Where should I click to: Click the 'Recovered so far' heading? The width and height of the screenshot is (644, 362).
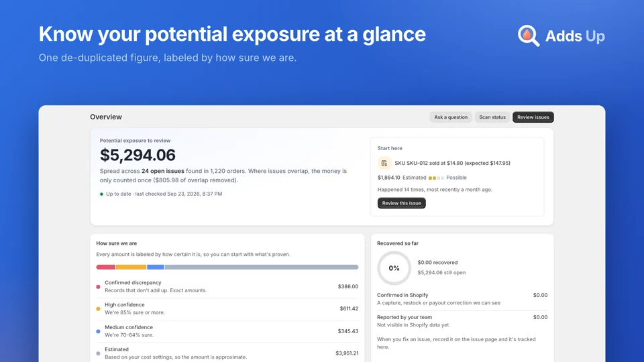pos(398,243)
